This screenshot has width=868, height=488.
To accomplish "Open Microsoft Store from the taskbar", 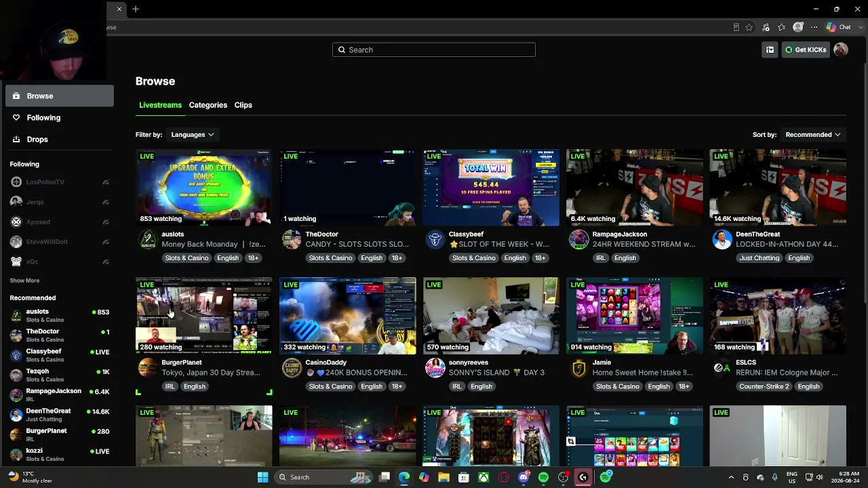I will (x=464, y=477).
